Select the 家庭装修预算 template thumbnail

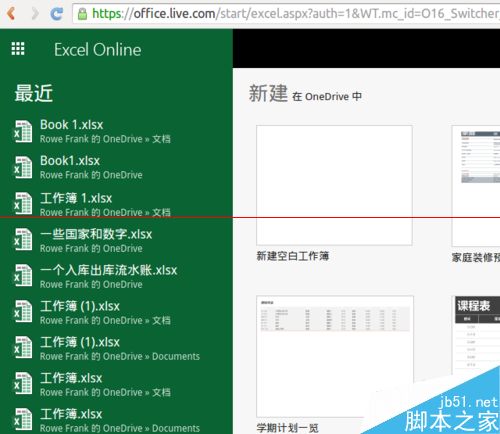[476, 186]
